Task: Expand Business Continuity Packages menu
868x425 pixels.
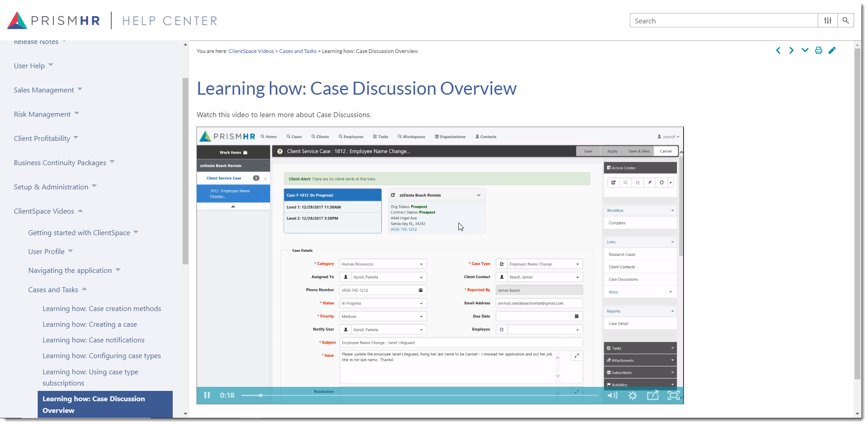Action: [x=112, y=162]
